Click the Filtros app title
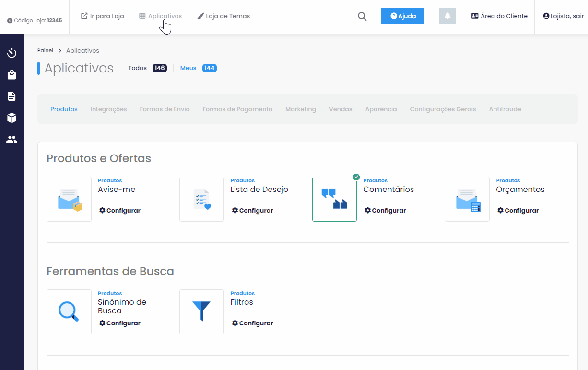Viewport: 588px width, 370px height. tap(242, 302)
